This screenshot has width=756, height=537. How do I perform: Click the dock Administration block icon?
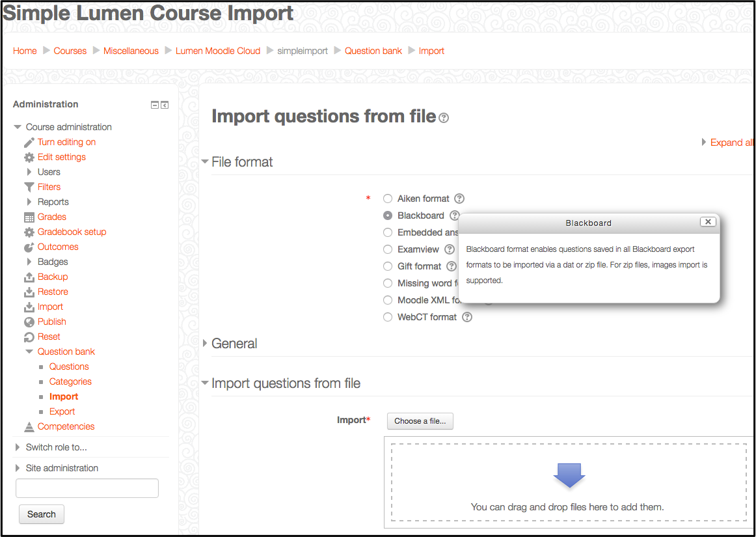164,105
